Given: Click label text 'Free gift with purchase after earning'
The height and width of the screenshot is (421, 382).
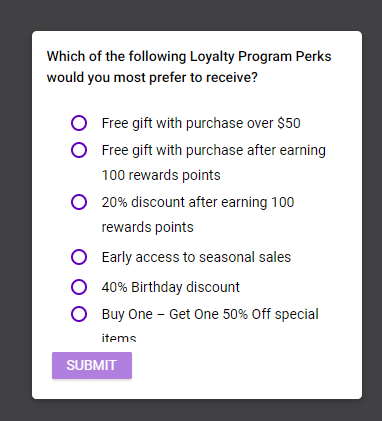Looking at the screenshot, I should tap(214, 150).
